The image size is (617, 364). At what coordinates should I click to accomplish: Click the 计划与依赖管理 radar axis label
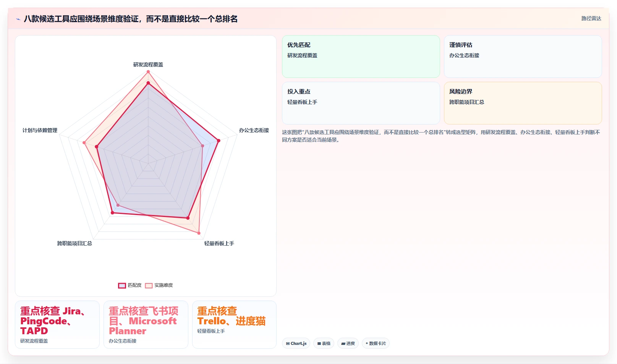click(x=40, y=130)
